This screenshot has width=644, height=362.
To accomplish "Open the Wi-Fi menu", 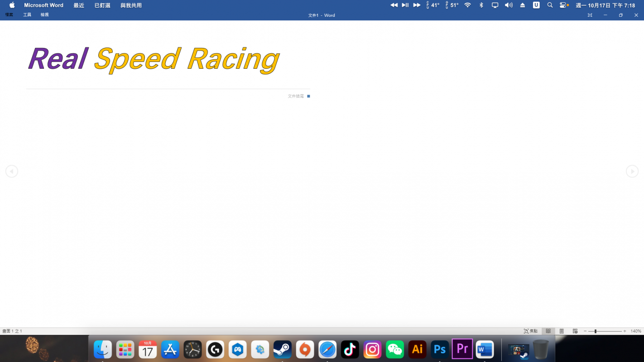I will pyautogui.click(x=468, y=5).
